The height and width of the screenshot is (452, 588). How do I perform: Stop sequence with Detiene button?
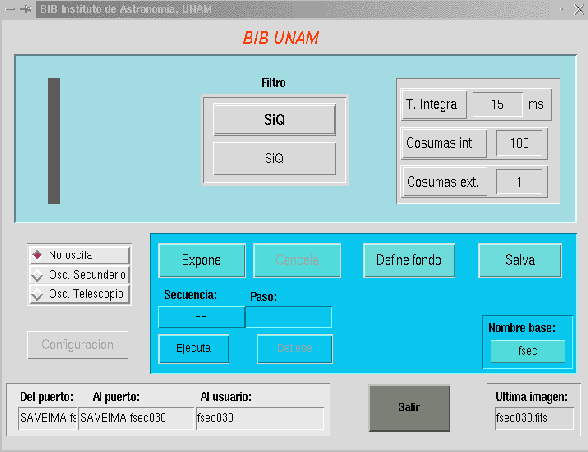[295, 348]
